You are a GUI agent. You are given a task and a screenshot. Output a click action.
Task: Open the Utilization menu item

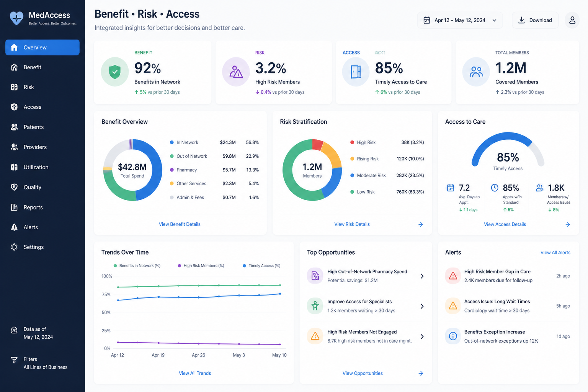click(x=42, y=167)
